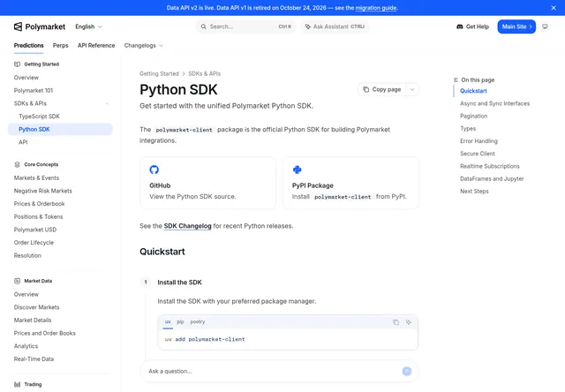Dismiss the Data API v2 announcement banner

pos(554,8)
